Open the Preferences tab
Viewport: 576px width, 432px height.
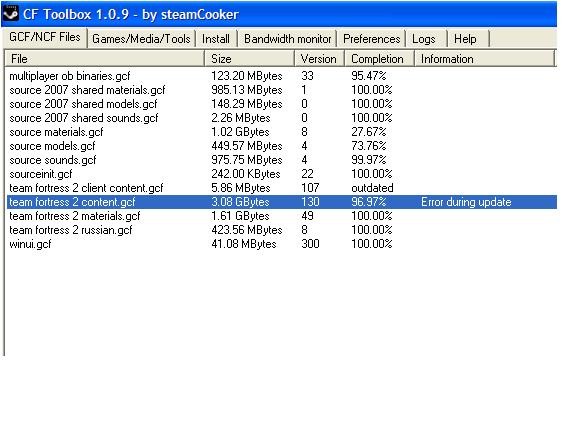click(371, 39)
